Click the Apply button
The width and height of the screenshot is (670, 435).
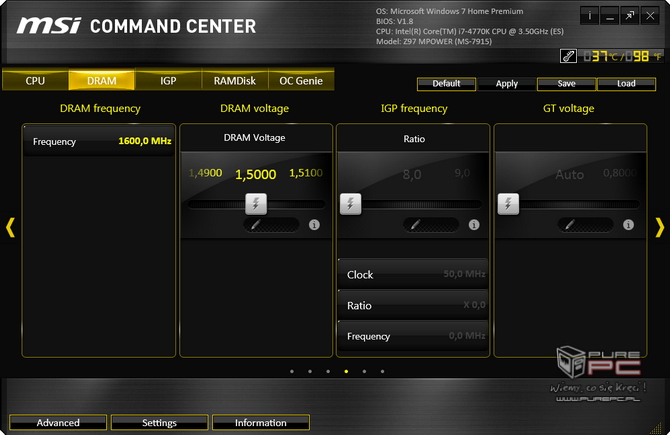coord(507,84)
